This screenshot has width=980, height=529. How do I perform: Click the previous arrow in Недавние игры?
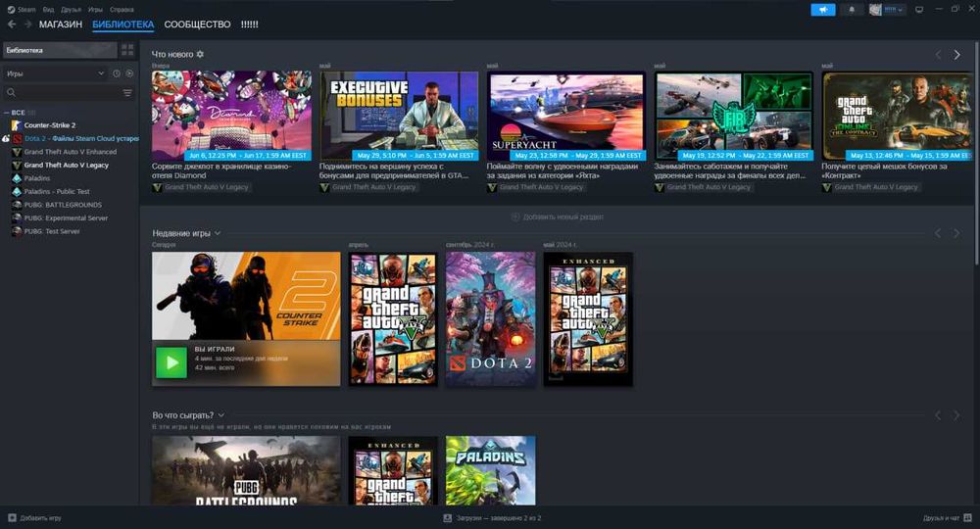(x=938, y=233)
